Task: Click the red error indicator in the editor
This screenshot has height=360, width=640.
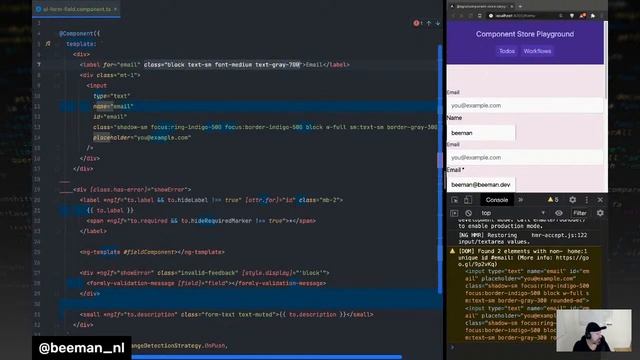Action: [417, 23]
